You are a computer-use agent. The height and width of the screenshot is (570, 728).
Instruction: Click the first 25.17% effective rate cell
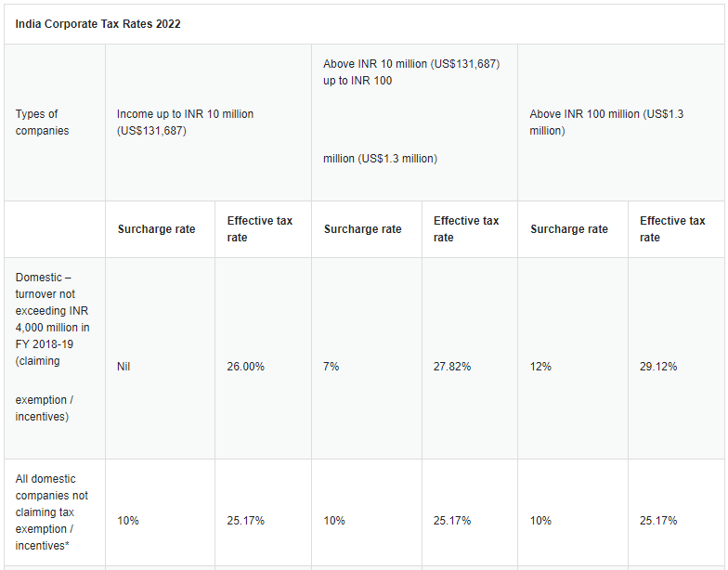point(245,521)
